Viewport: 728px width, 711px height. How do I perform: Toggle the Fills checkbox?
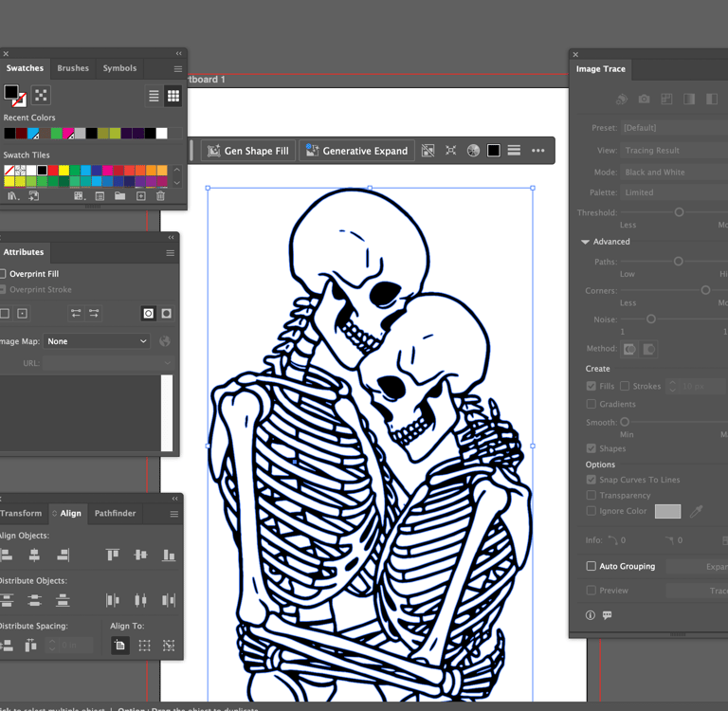tap(591, 386)
